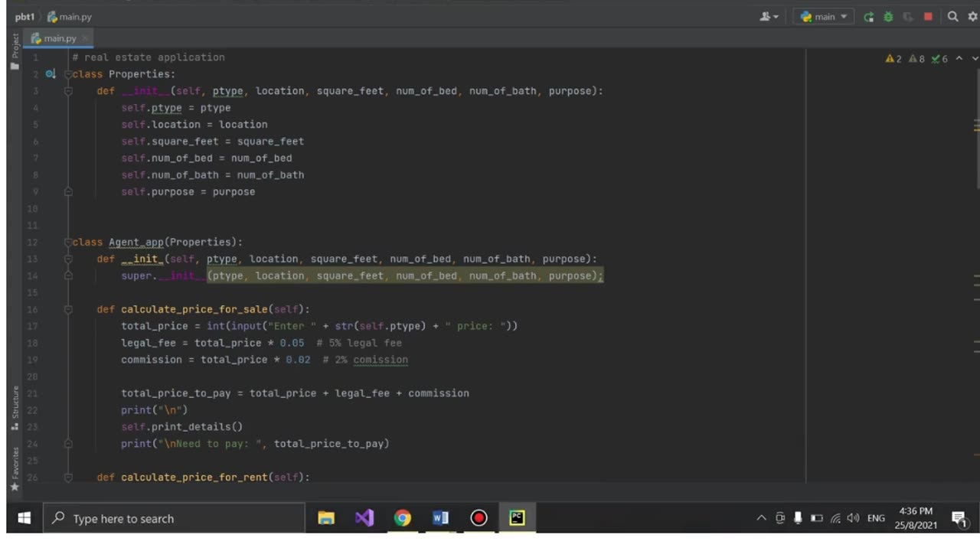Place cursor on 'real estate application' comment
Screen dimensions: 980x551
tap(154, 57)
